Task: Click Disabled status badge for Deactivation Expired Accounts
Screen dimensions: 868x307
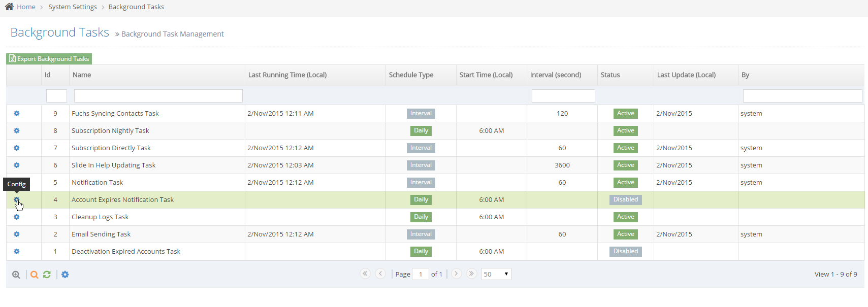Action: point(625,252)
